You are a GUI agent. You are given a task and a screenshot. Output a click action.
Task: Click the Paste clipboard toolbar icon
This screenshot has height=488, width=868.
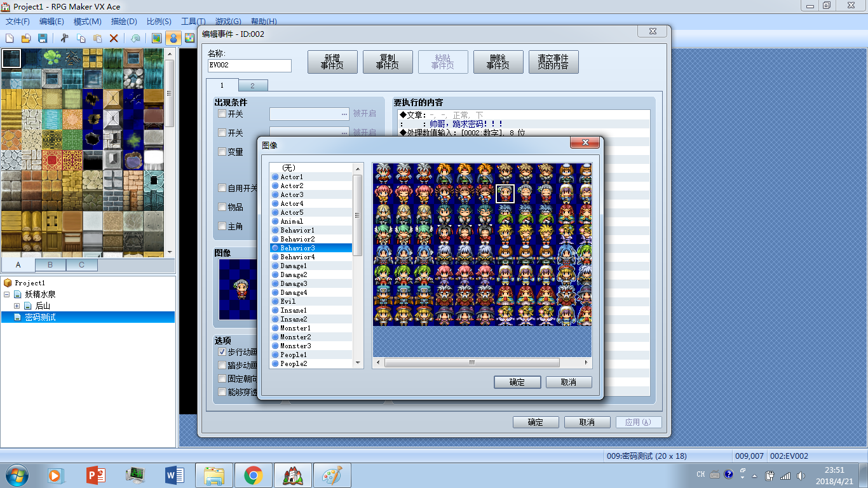[x=97, y=38]
